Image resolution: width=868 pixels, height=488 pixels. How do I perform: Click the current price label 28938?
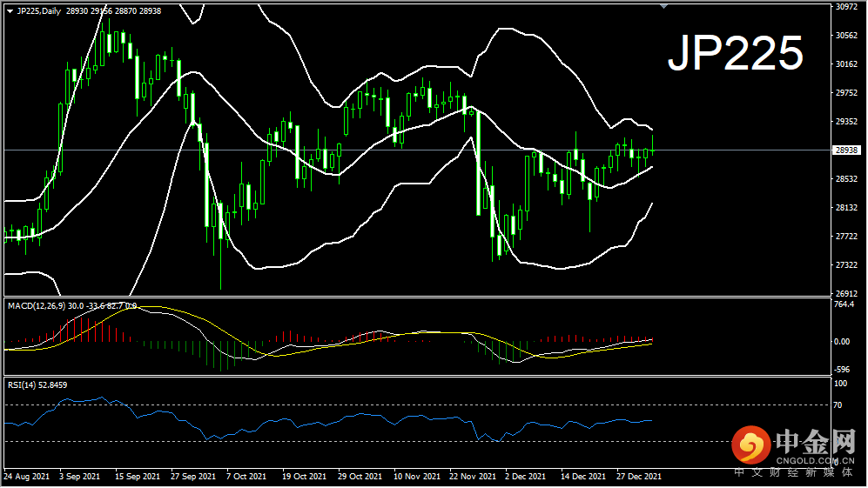coord(847,150)
